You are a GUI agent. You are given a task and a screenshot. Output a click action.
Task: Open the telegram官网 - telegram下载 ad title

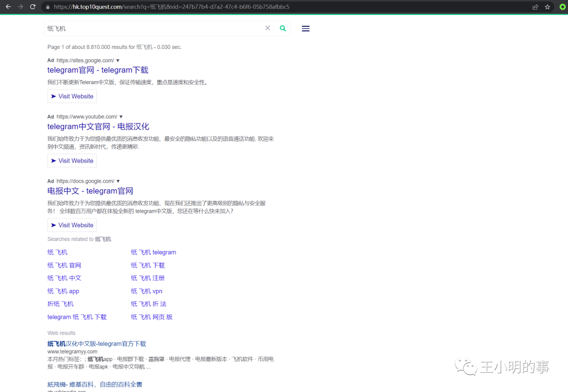(x=98, y=70)
